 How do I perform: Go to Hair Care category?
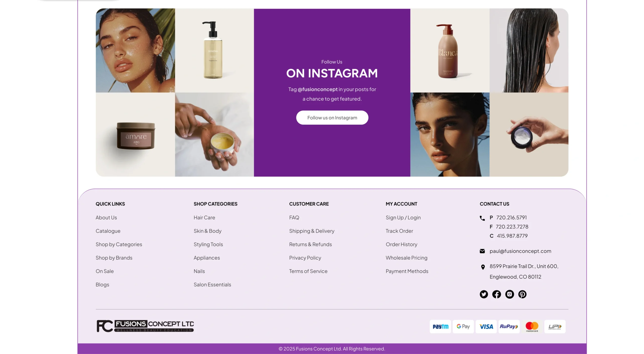[x=204, y=218]
